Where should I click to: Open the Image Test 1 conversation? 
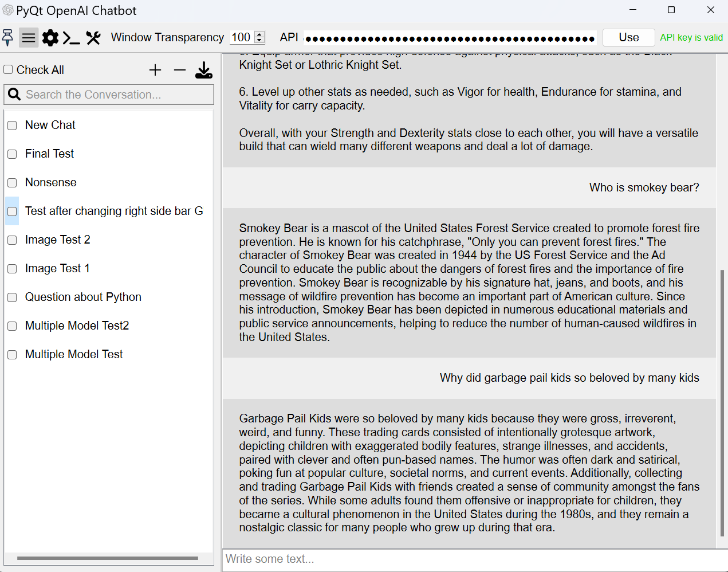pos(57,268)
